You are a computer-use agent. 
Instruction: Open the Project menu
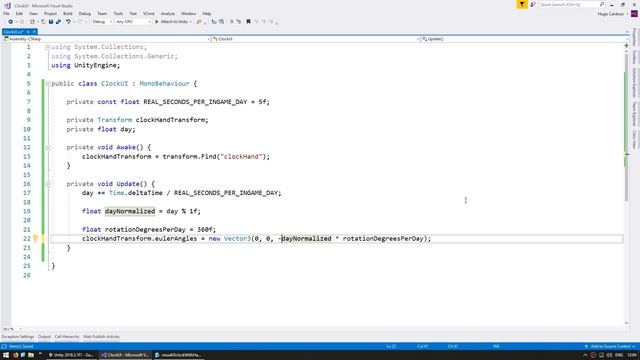(50, 14)
